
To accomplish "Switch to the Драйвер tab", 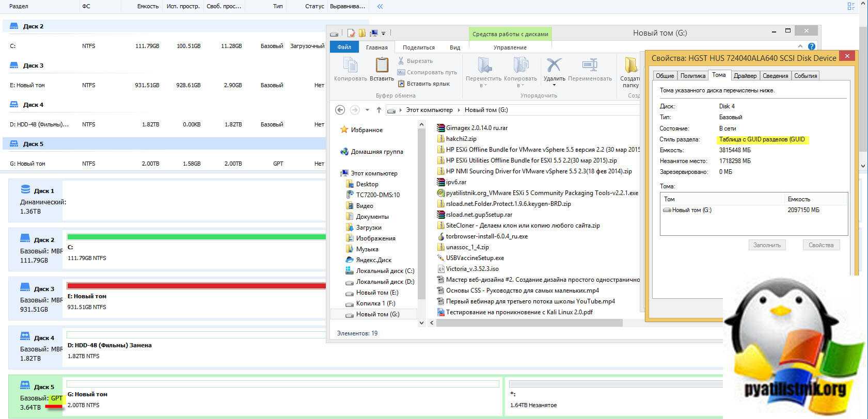I will tap(745, 76).
